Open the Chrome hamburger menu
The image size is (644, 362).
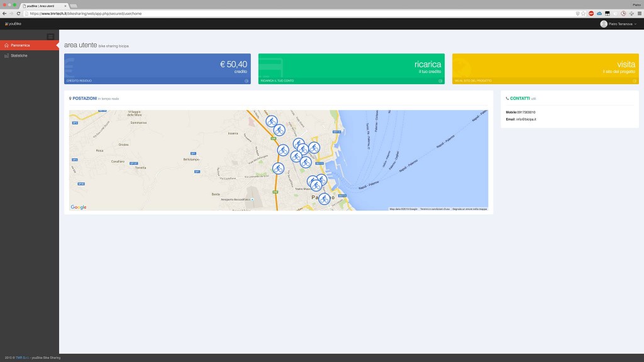(640, 13)
